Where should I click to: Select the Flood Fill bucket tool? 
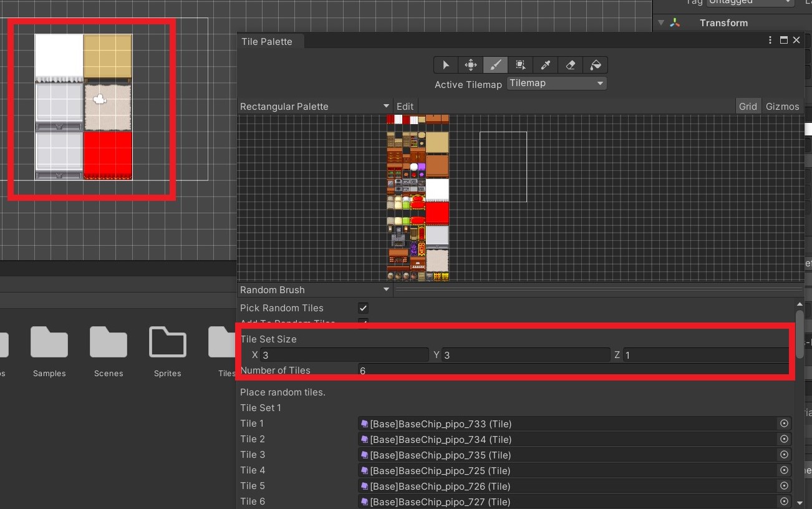tap(595, 64)
